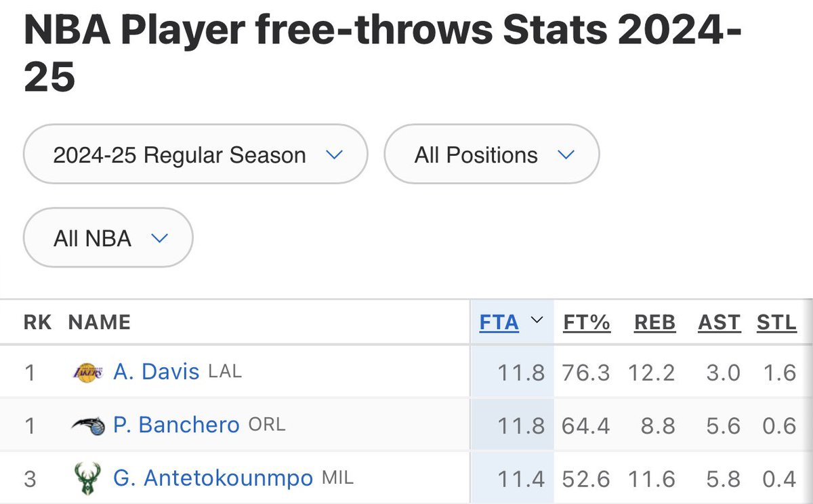Click the Lakers team logo icon

point(87,372)
